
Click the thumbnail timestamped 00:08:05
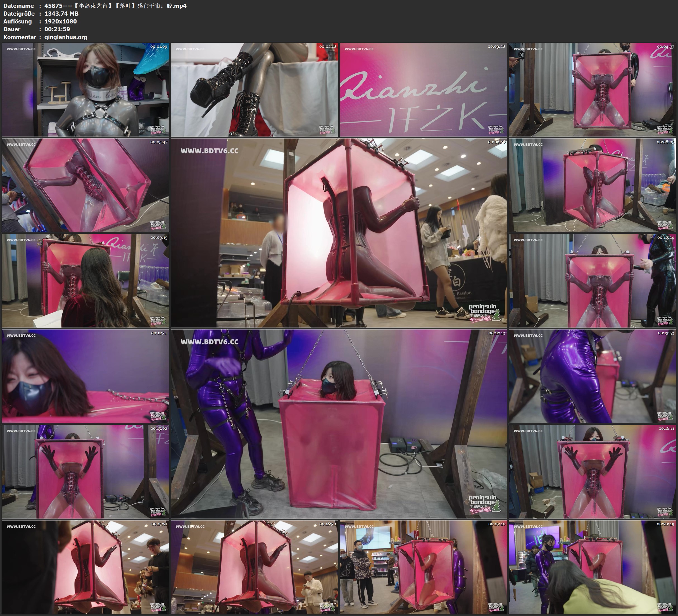tap(592, 185)
